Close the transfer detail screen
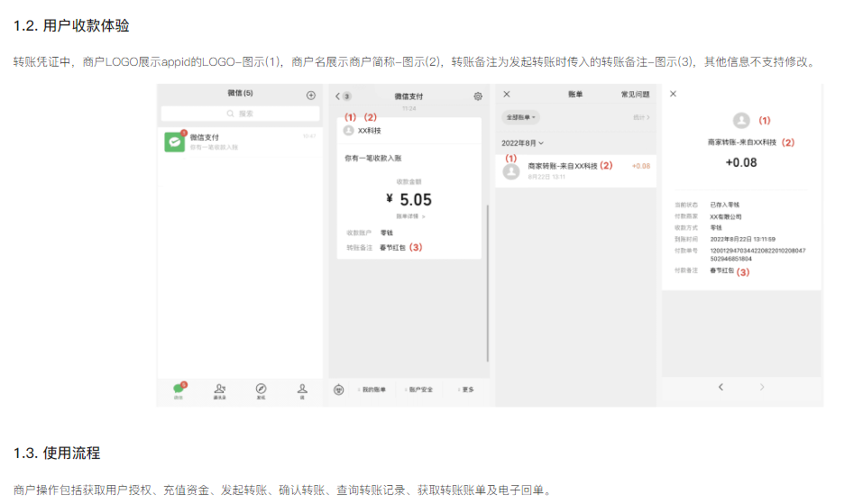 pyautogui.click(x=673, y=94)
